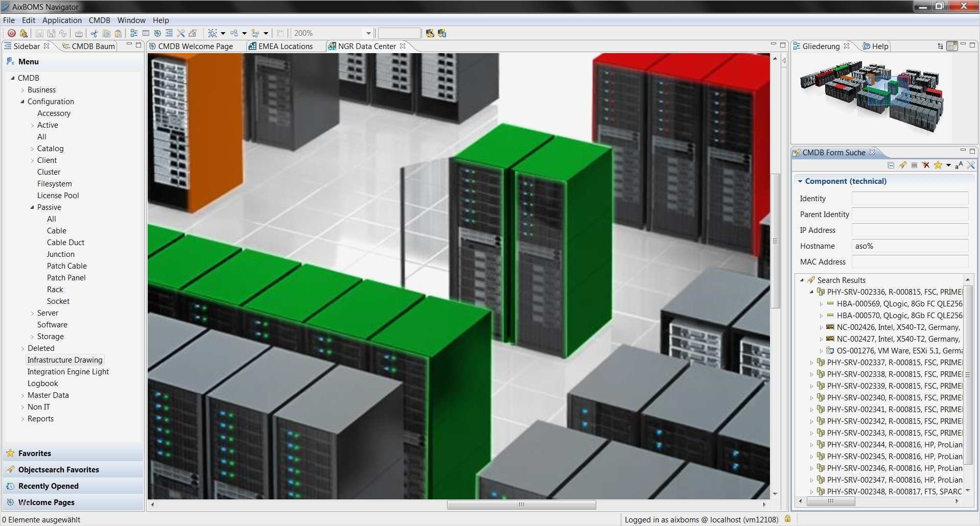Click the Identity input field
The width and height of the screenshot is (980, 526).
tap(909, 199)
